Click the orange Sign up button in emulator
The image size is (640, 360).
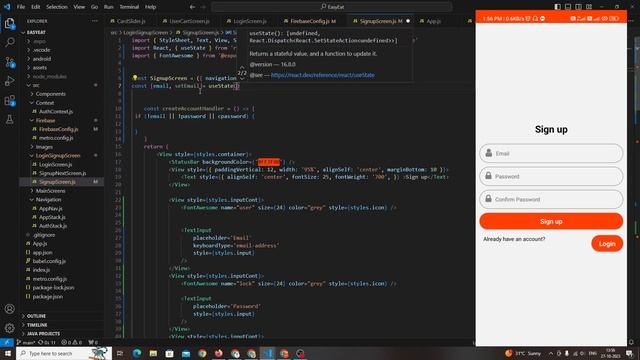551,221
